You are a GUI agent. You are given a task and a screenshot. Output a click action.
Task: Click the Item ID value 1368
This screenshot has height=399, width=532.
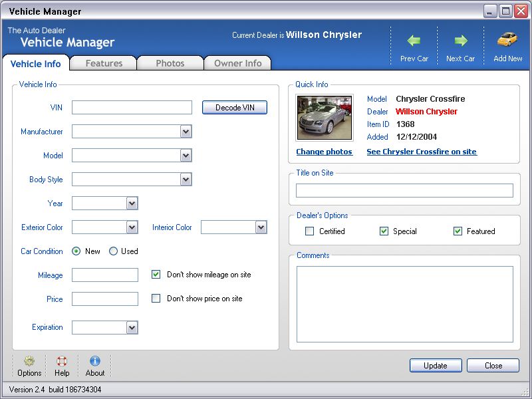pyautogui.click(x=406, y=124)
